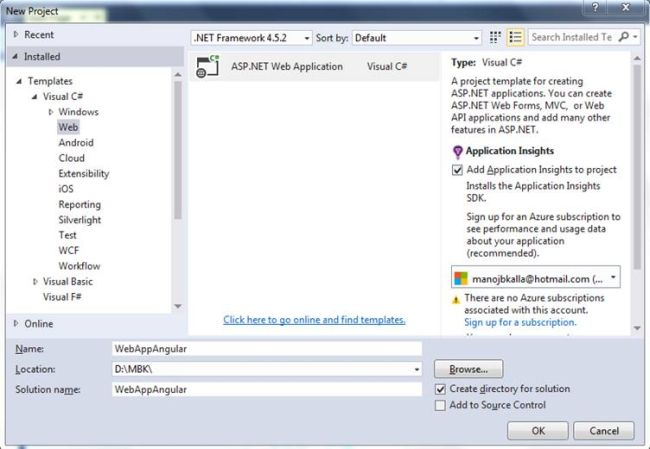650x449 pixels.
Task: Expand the Online section
Action: coord(16,323)
